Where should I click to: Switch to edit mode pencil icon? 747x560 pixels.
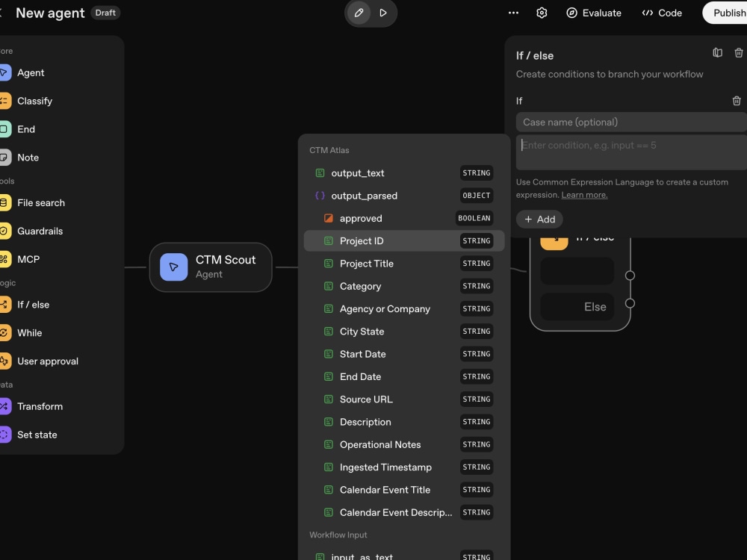coord(359,13)
